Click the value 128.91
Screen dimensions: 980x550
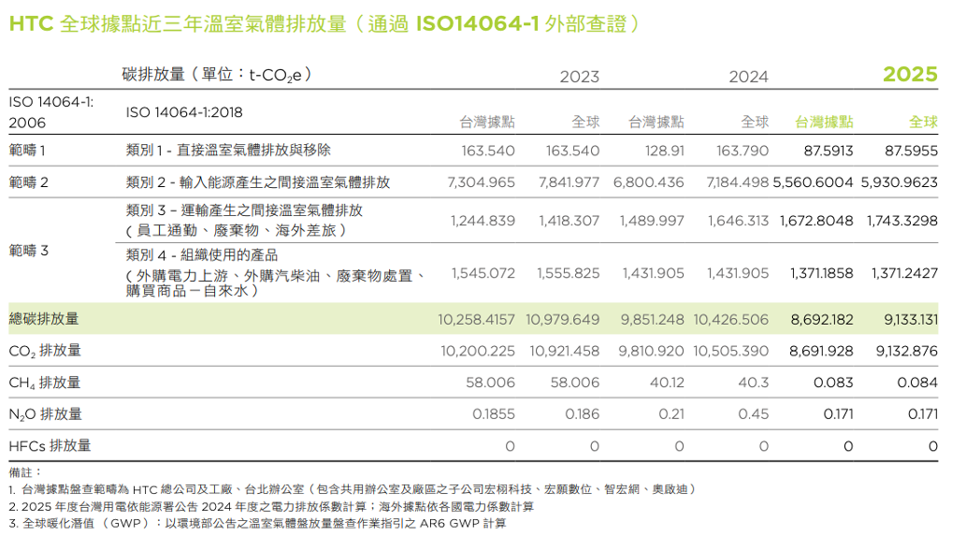pos(664,151)
